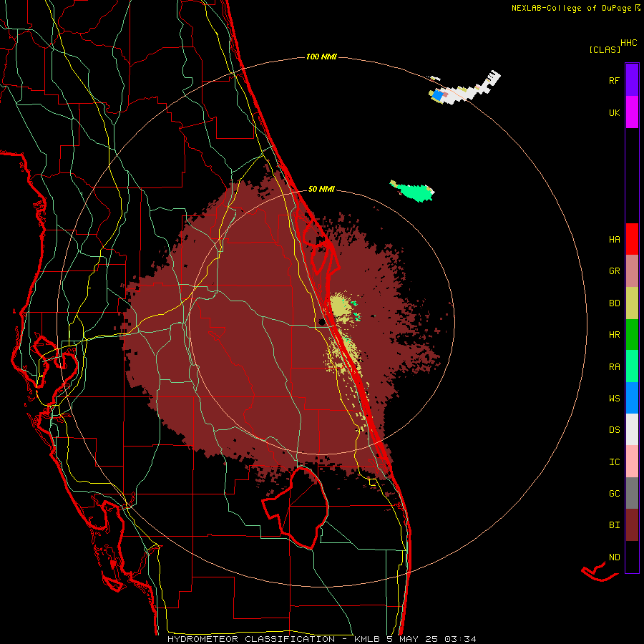Click the GR legend label

pyautogui.click(x=614, y=271)
